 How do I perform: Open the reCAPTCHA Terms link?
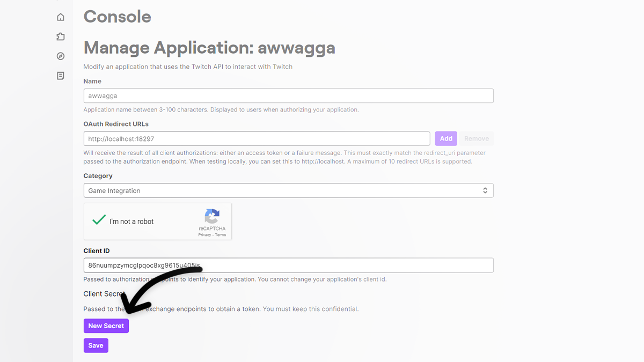(221, 235)
